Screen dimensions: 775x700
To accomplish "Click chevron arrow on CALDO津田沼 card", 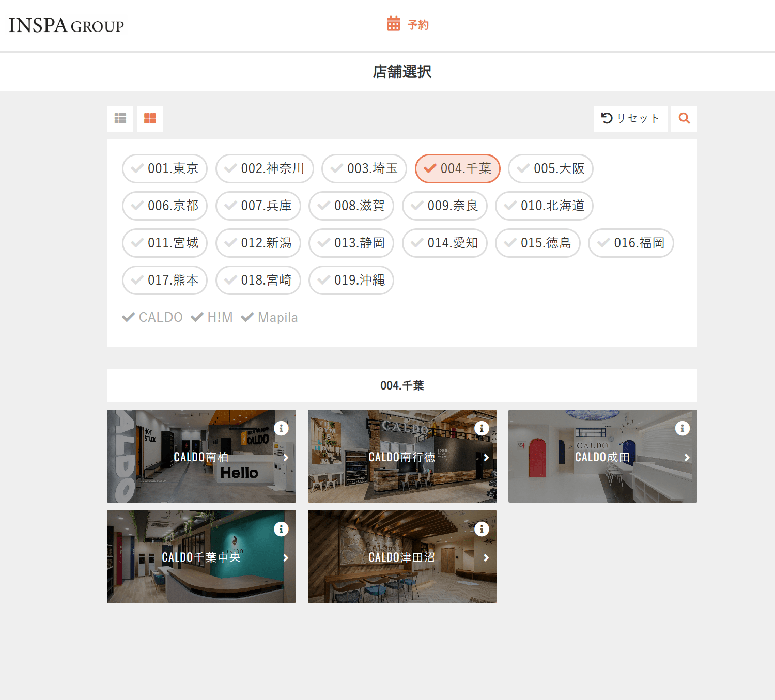I will click(486, 558).
